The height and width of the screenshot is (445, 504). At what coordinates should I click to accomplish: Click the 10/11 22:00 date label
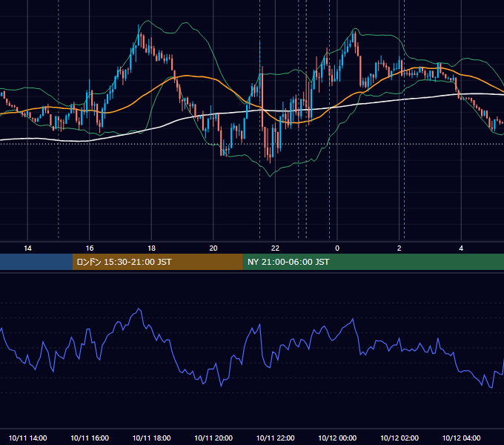pyautogui.click(x=275, y=438)
